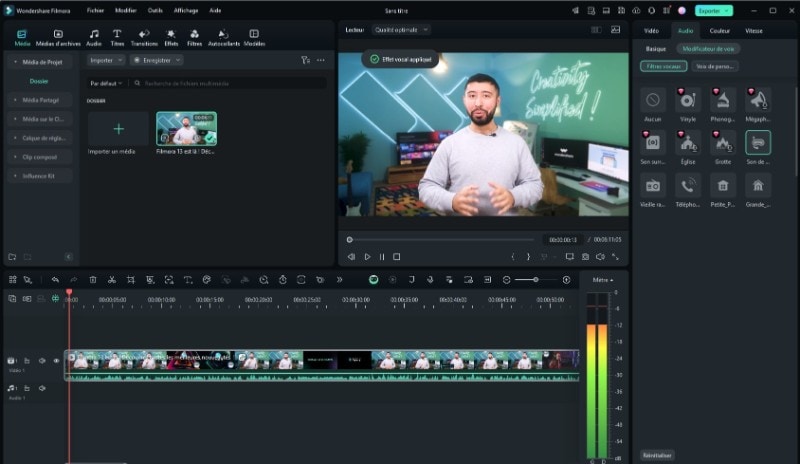Expand the Influence Kit section

point(15,176)
